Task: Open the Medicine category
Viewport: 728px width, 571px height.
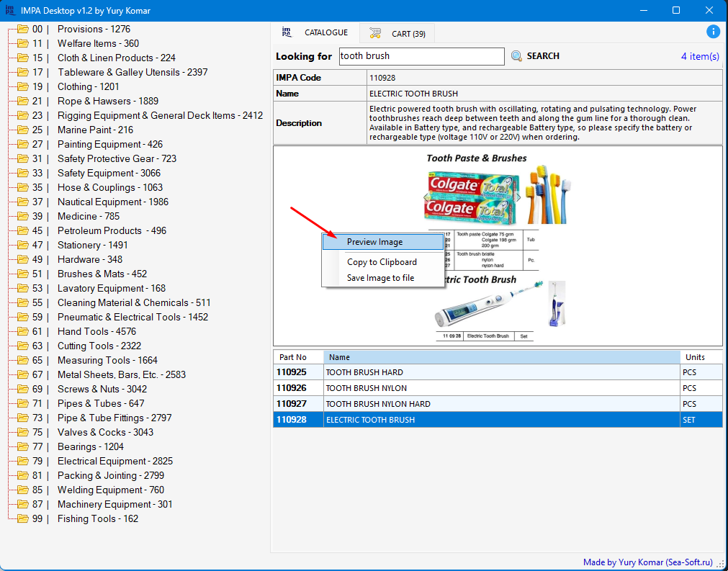Action: tap(88, 216)
